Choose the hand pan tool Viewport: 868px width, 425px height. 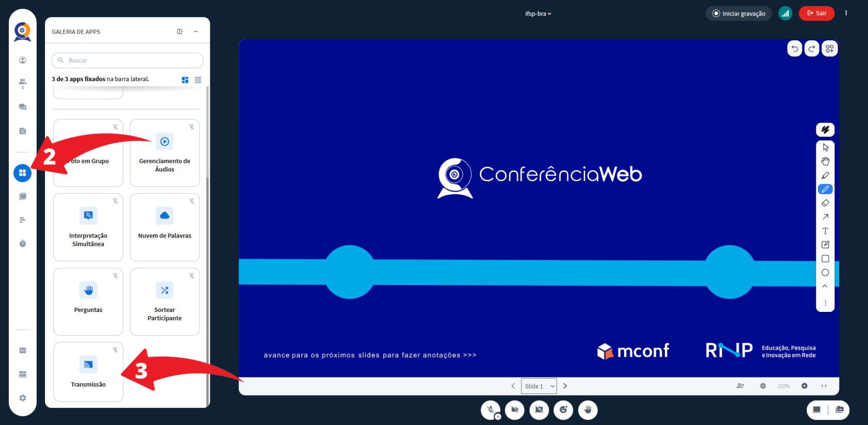click(x=825, y=161)
